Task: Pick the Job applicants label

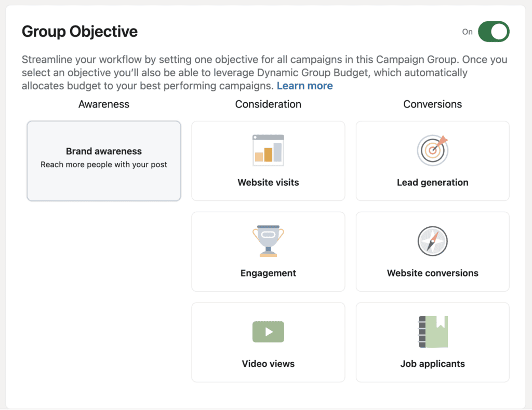Action: [x=433, y=364]
